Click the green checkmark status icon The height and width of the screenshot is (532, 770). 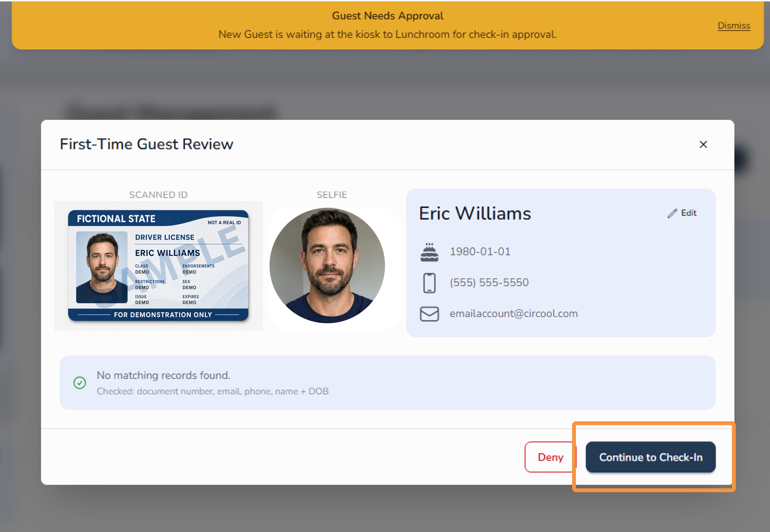click(80, 383)
